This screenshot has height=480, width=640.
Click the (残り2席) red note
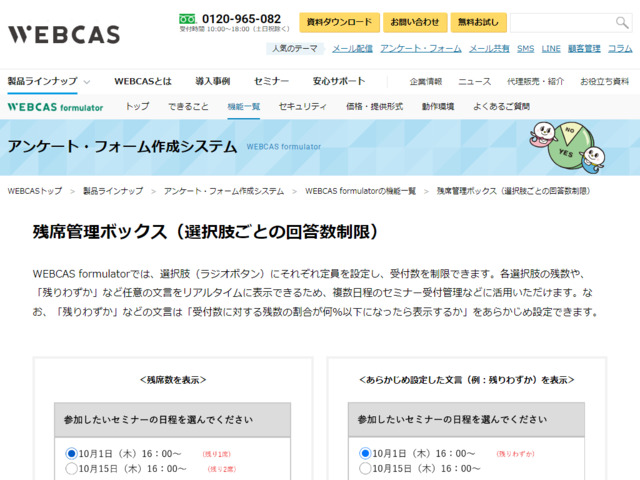pos(222,469)
